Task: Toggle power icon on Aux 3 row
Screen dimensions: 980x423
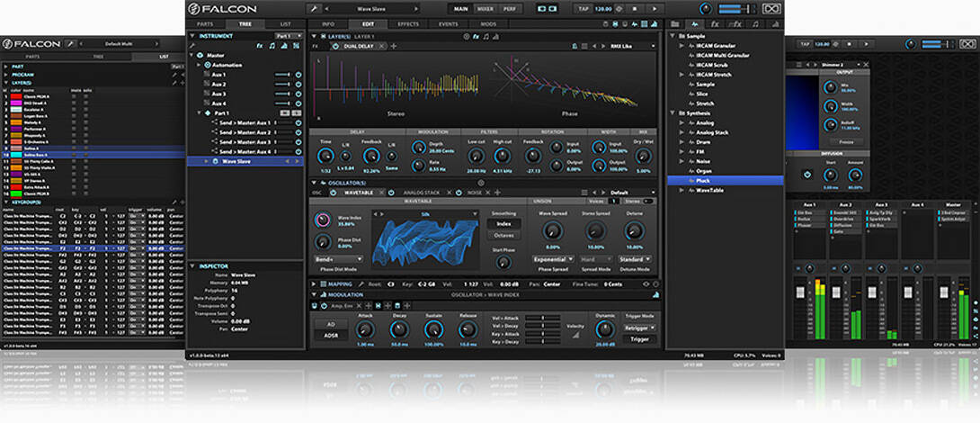Action: 298,94
